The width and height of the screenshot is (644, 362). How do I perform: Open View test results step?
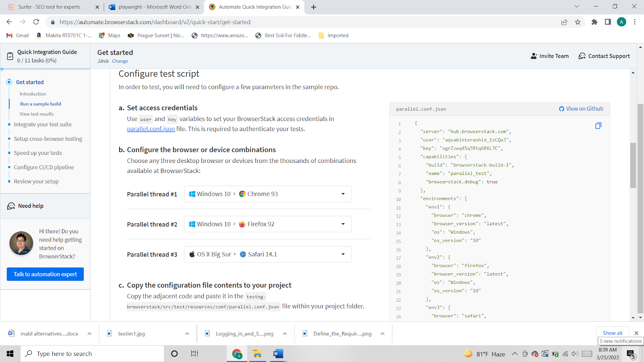[x=37, y=114]
